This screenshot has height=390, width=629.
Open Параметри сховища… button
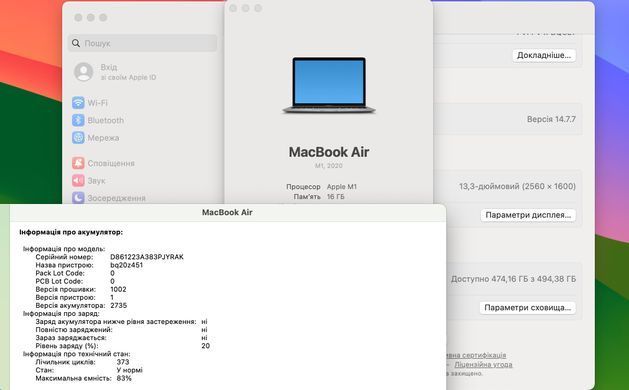pyautogui.click(x=528, y=308)
